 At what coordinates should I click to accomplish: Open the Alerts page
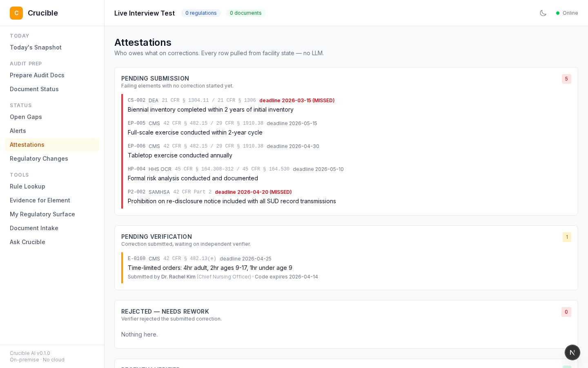(18, 131)
